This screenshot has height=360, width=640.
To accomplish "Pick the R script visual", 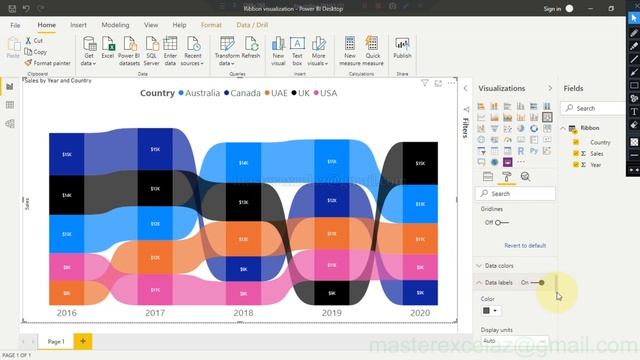I will pyautogui.click(x=521, y=151).
